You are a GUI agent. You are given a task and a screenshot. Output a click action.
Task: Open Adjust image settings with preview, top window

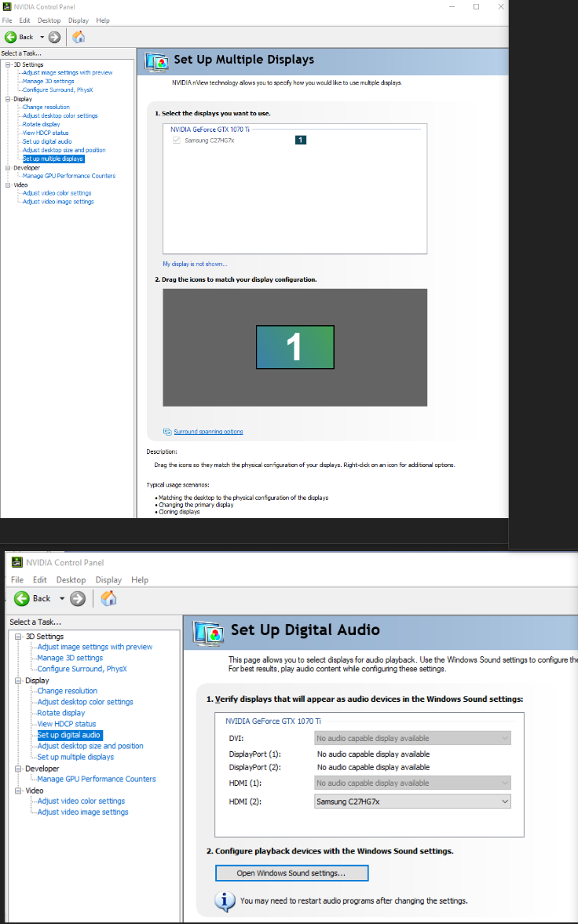(68, 72)
